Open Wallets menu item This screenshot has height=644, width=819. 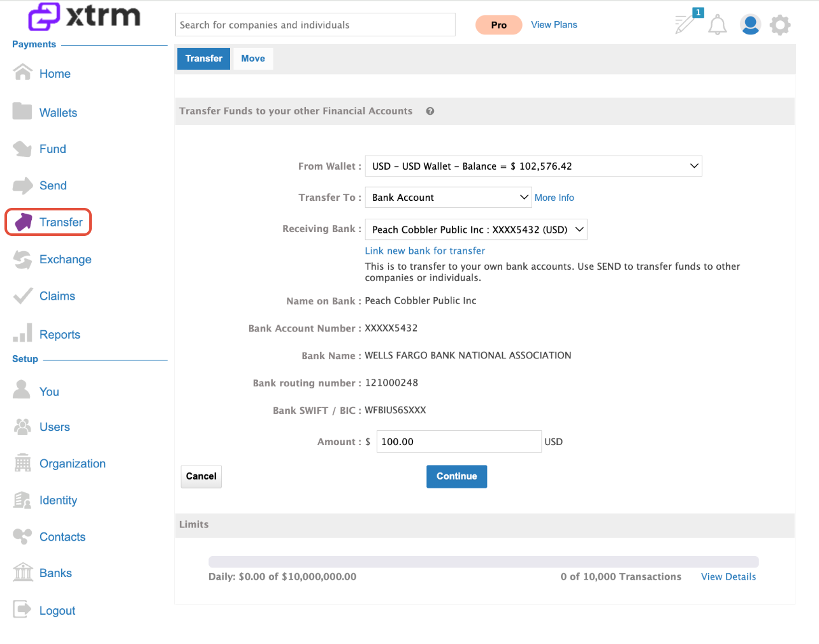click(58, 113)
